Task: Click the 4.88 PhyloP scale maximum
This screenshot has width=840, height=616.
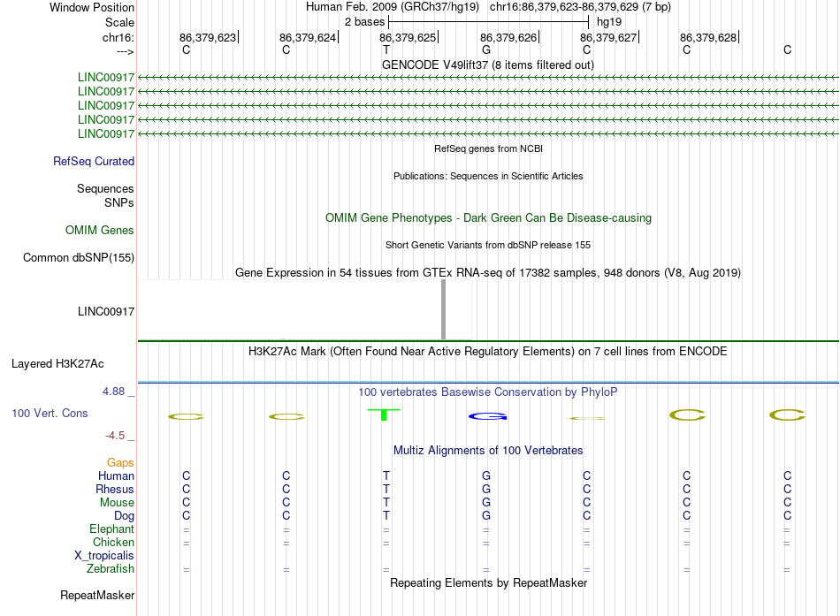Action: coord(113,392)
